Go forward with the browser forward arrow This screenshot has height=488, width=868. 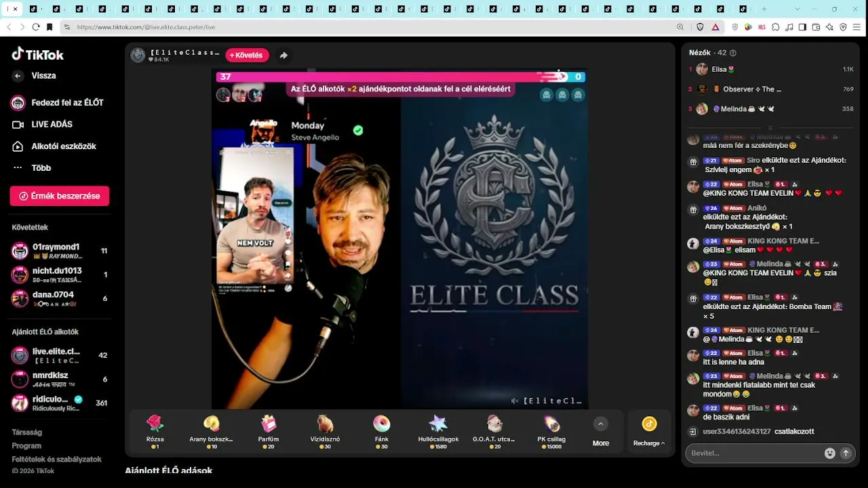[x=22, y=27]
